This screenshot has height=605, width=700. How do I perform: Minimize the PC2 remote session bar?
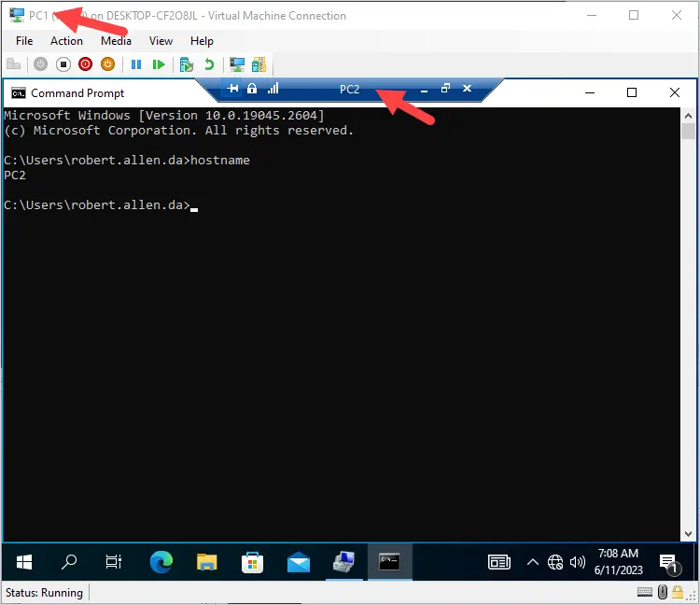pyautogui.click(x=425, y=90)
